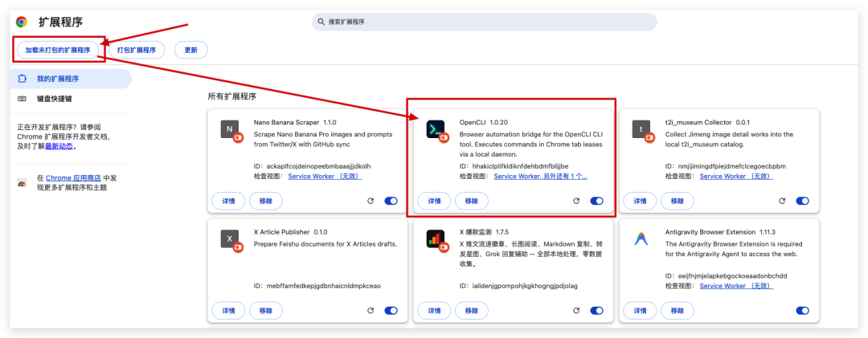Viewport: 868px width, 338px height.
Task: Click the Chrome logo next to 扩展程序
Action: [x=22, y=22]
